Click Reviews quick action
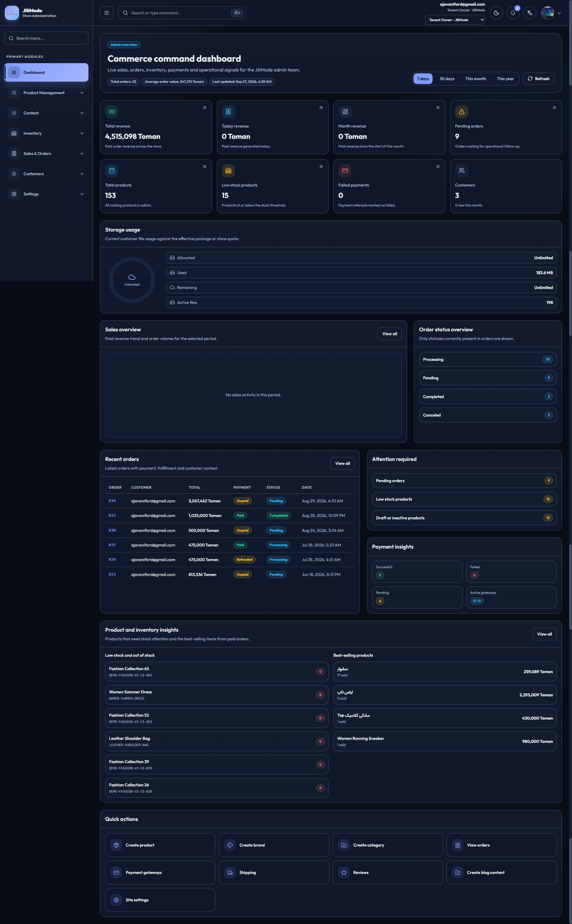Image resolution: width=572 pixels, height=924 pixels. point(388,872)
